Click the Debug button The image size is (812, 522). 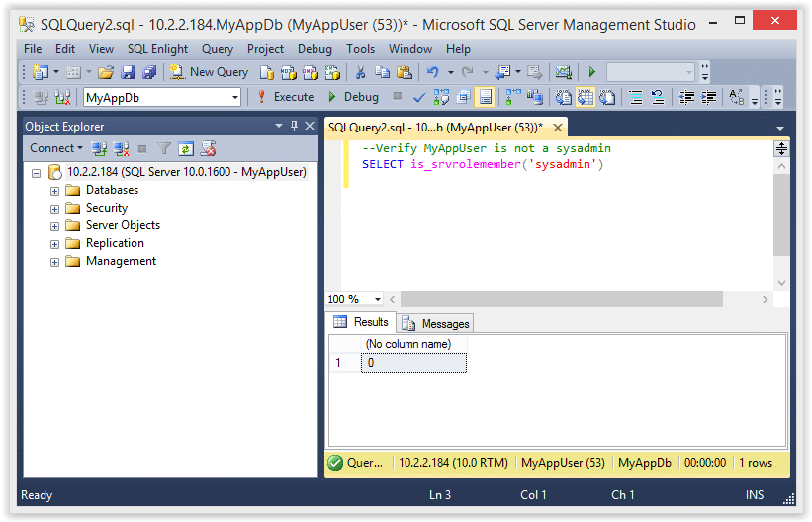[354, 97]
